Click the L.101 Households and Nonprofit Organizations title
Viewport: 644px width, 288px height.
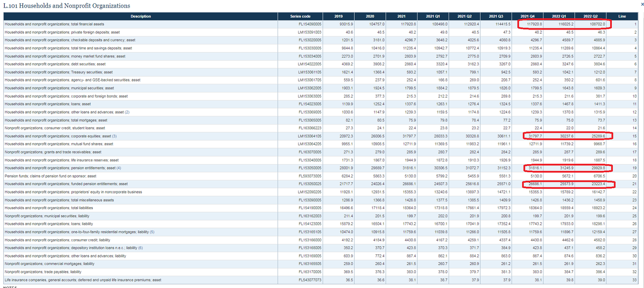click(67, 6)
